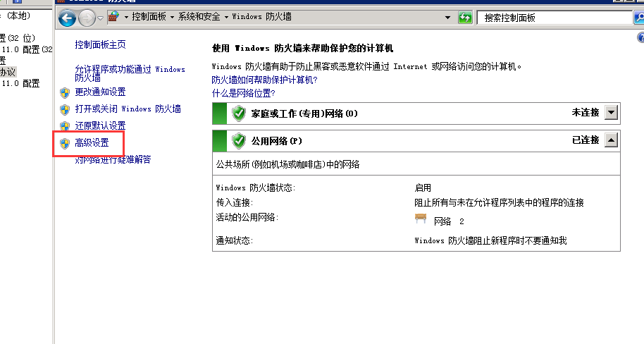Open 更改通知设置 link
644x344 pixels.
[100, 92]
